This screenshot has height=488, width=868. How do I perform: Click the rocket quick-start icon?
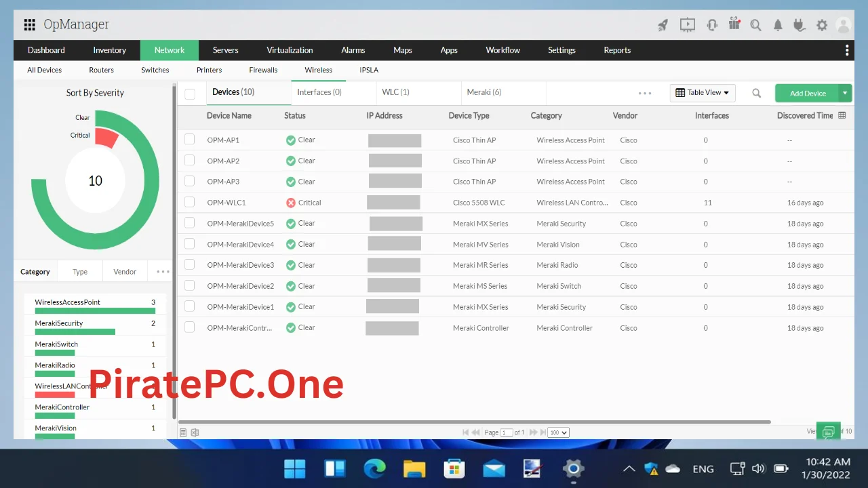tap(663, 25)
